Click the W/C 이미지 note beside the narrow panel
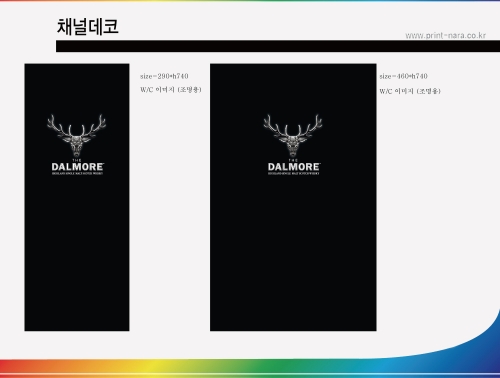 [171, 90]
